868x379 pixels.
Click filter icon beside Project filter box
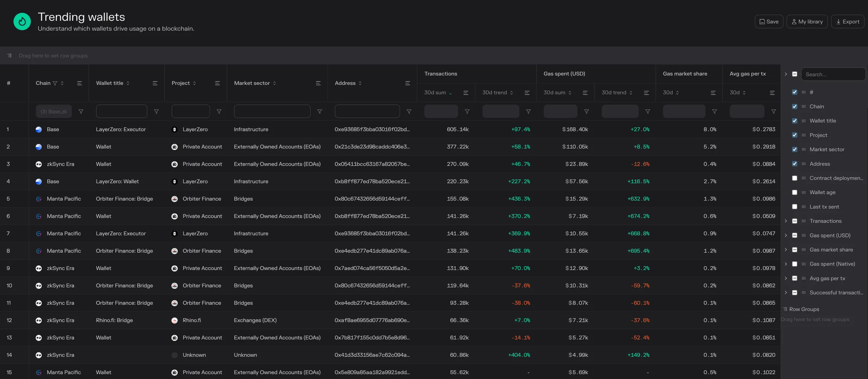[219, 112]
